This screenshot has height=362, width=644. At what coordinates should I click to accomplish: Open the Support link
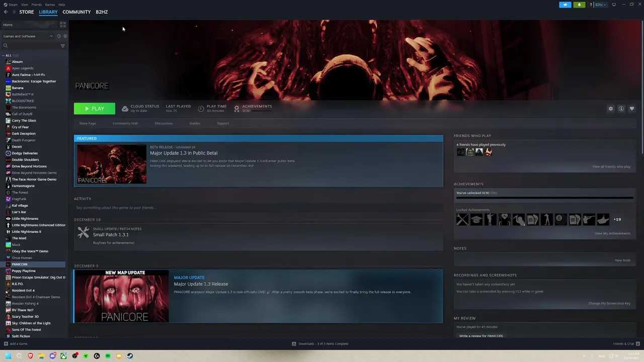pyautogui.click(x=223, y=123)
